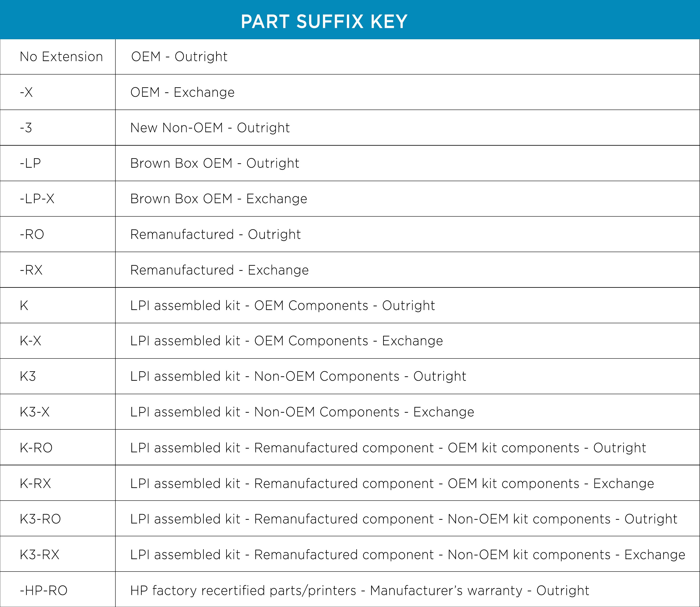This screenshot has height=607, width=700.
Task: Click the K3 suffix cell
Action: point(57,376)
